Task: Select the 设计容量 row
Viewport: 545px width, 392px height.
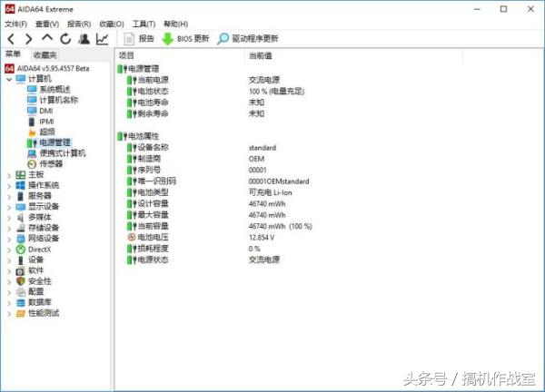Action: point(206,204)
